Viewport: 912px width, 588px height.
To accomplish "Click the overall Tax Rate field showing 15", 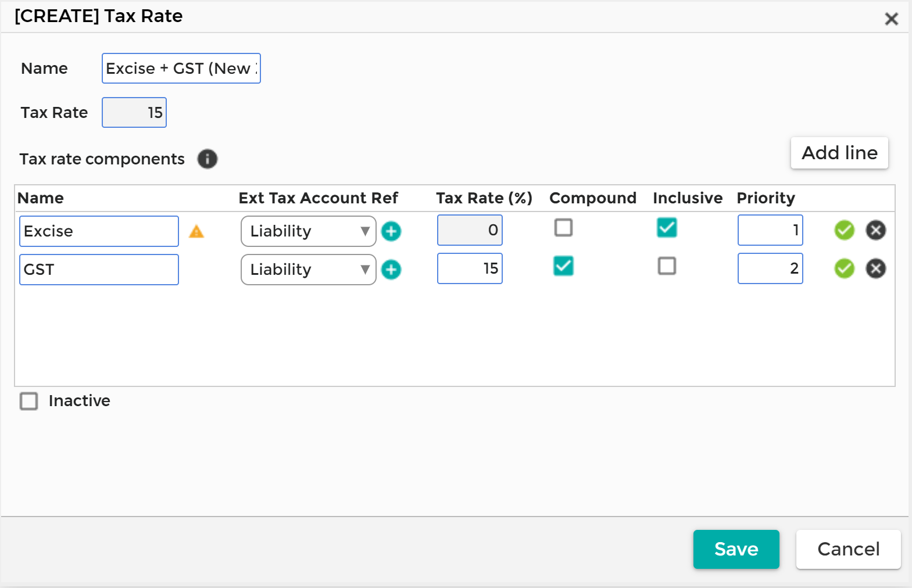I will pyautogui.click(x=134, y=113).
